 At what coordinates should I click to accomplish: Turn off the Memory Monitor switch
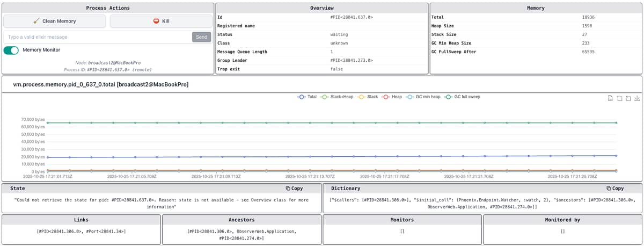[11, 50]
